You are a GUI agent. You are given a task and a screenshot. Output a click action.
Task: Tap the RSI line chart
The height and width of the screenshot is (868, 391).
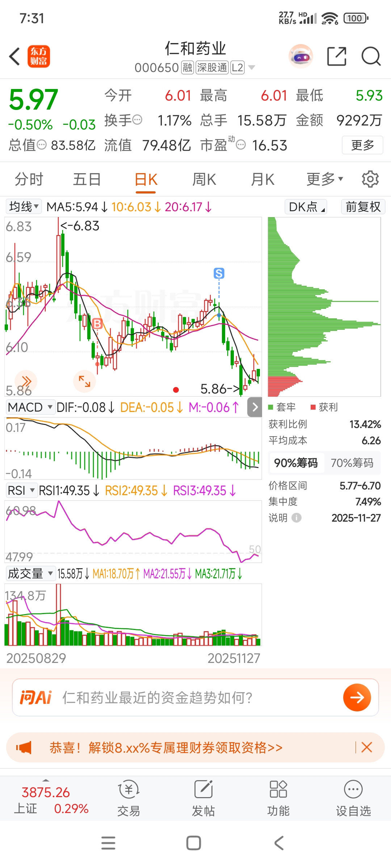coord(133,531)
